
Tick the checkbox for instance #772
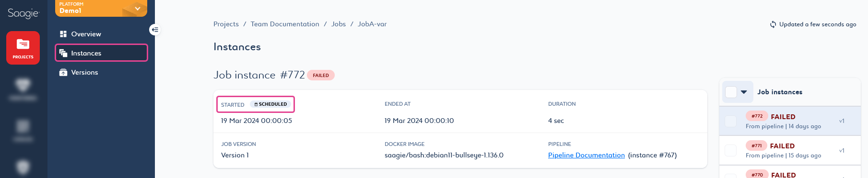(x=730, y=121)
